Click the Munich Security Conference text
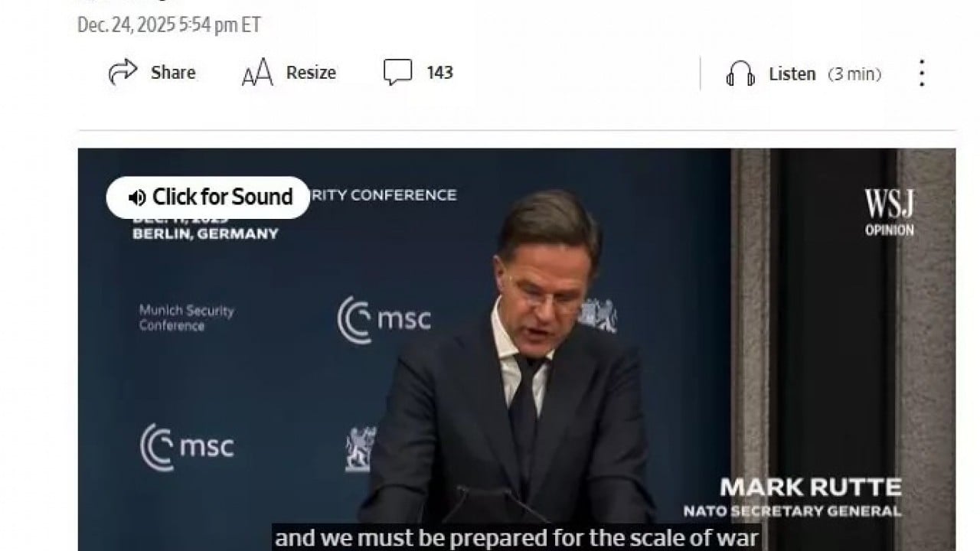The width and height of the screenshot is (980, 551). (x=187, y=318)
